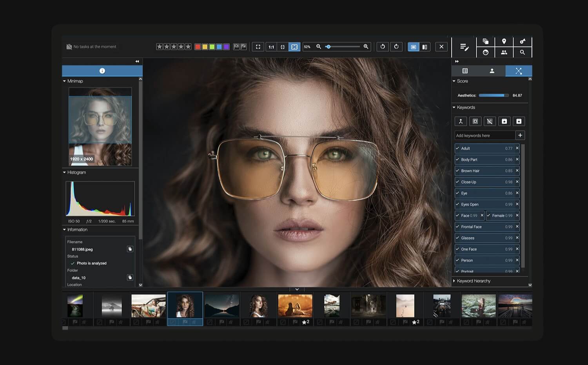Rotate the photo clockwise

[396, 47]
